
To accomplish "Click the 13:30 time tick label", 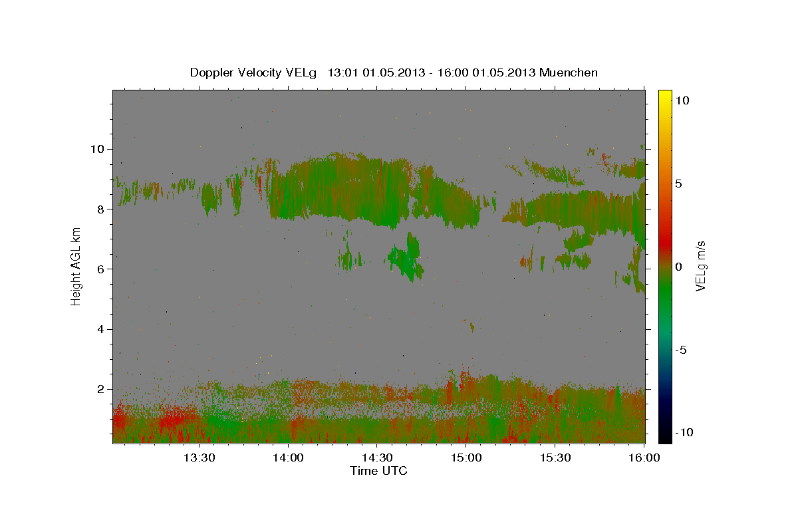I will pos(199,458).
